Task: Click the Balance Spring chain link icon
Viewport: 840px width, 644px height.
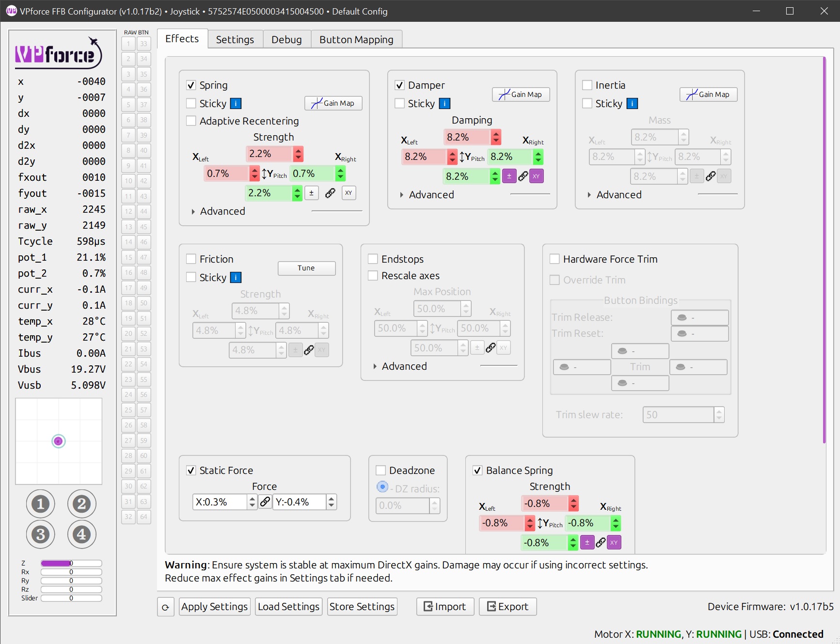Action: point(601,542)
